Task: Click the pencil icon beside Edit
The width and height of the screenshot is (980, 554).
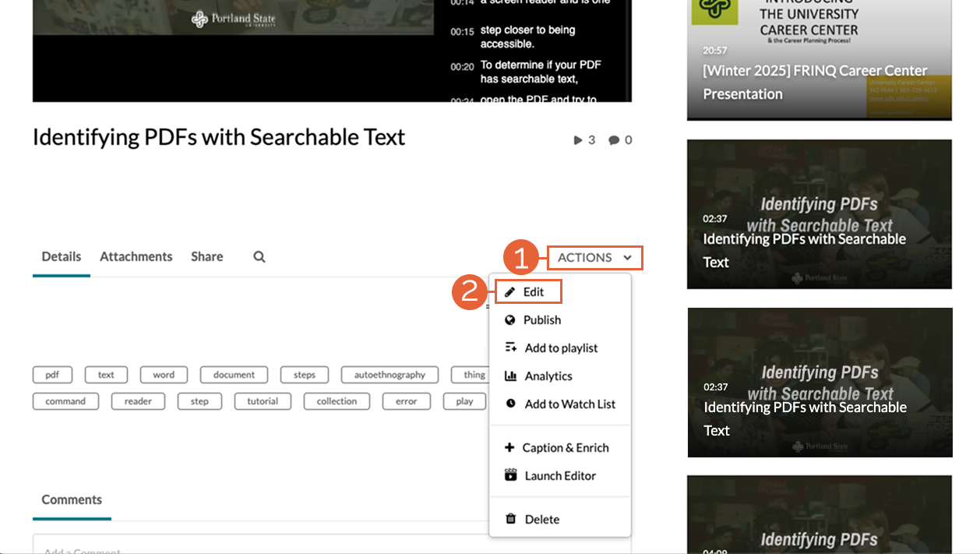Action: point(510,292)
